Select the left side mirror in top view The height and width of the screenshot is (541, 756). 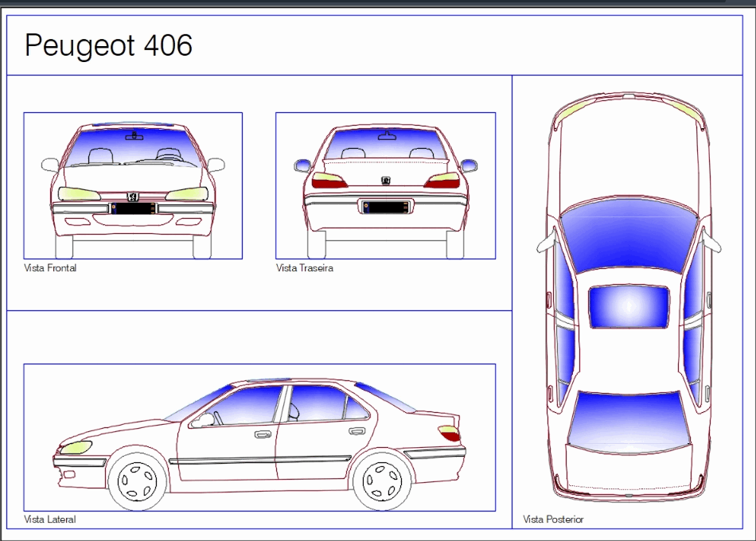(x=544, y=243)
